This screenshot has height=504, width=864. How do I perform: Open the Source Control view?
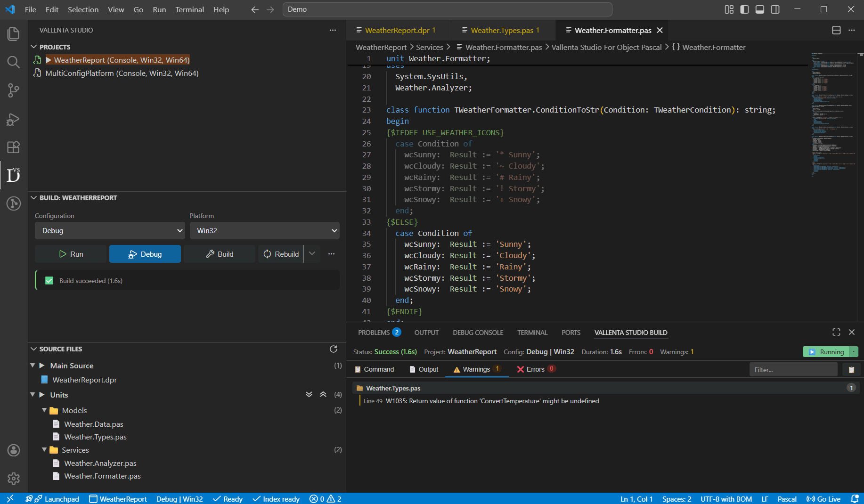click(x=14, y=90)
